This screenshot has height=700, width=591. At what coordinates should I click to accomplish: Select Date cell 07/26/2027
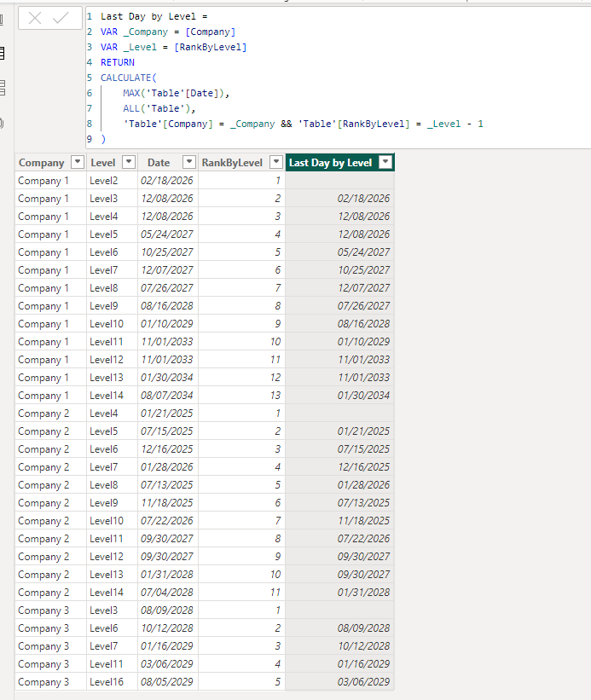coord(168,288)
